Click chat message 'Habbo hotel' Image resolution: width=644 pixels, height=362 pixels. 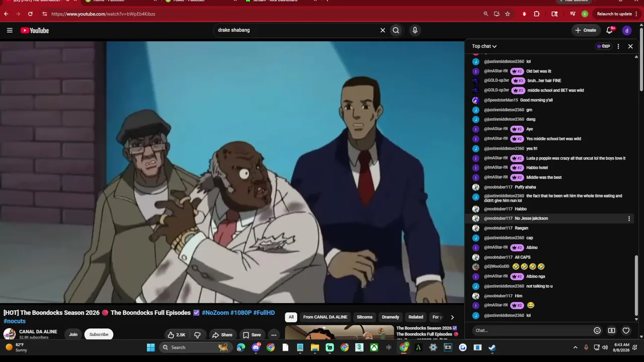537,167
